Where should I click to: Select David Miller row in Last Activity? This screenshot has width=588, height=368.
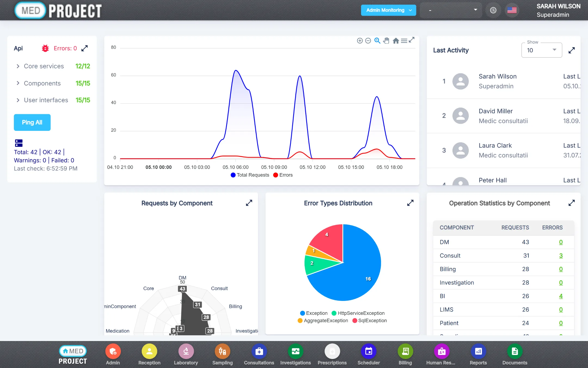(503, 116)
